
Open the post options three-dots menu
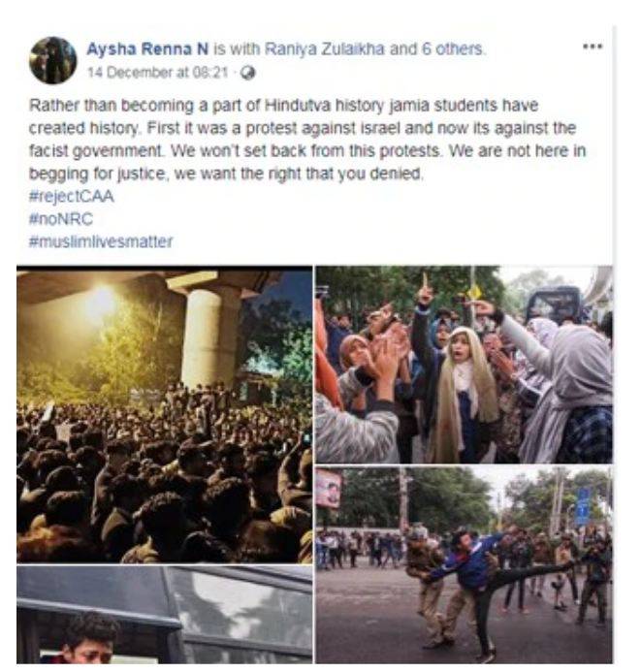tap(592, 48)
